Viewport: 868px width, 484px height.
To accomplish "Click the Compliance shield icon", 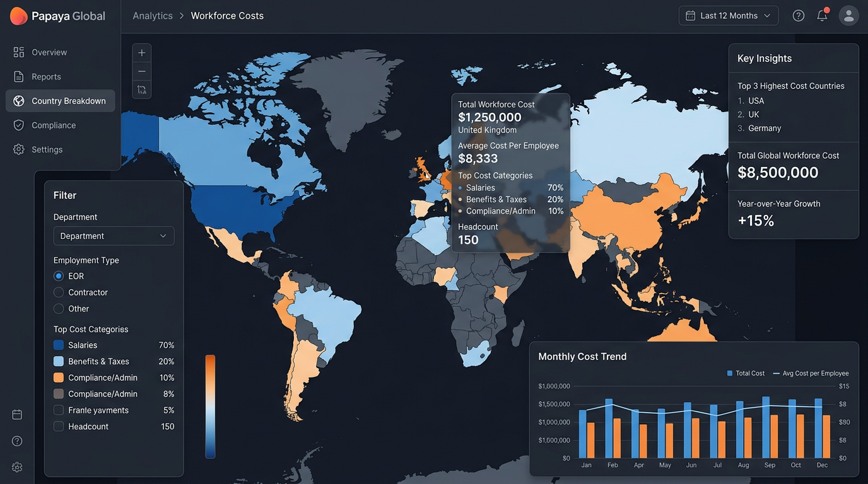I will [19, 125].
